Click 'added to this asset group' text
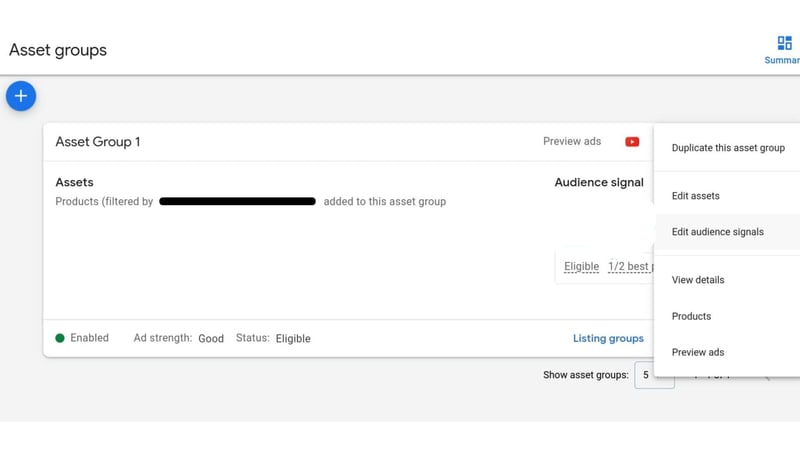The image size is (800, 450). tap(385, 202)
